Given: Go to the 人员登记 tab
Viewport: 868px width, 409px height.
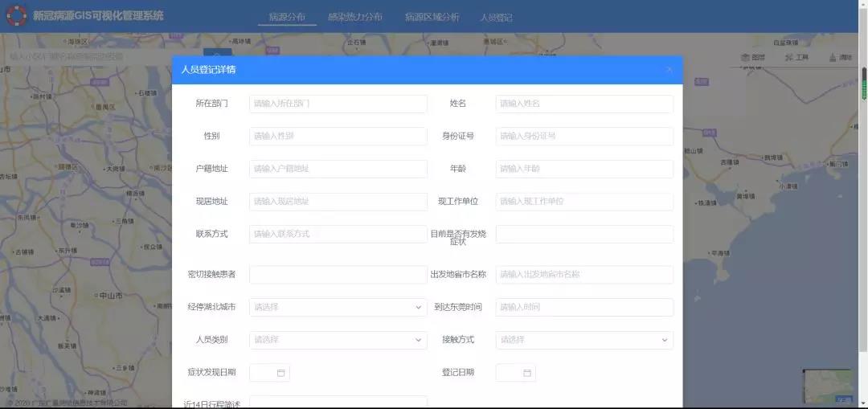Looking at the screenshot, I should 496,17.
